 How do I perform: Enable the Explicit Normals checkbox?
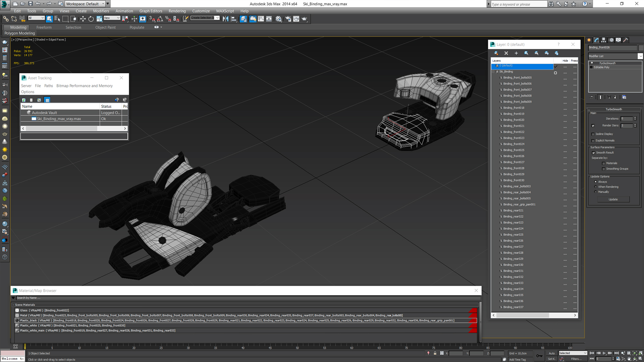tap(593, 141)
